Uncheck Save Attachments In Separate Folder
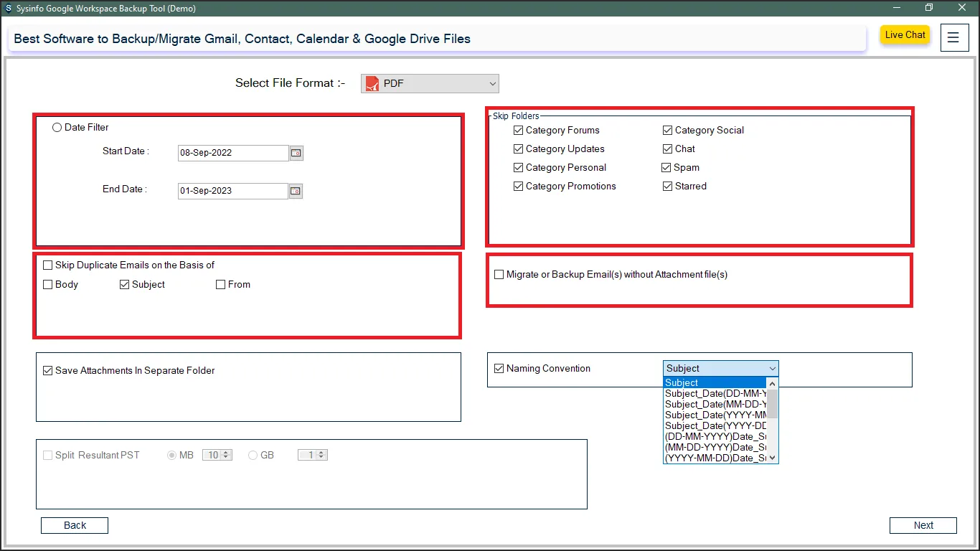 tap(48, 371)
